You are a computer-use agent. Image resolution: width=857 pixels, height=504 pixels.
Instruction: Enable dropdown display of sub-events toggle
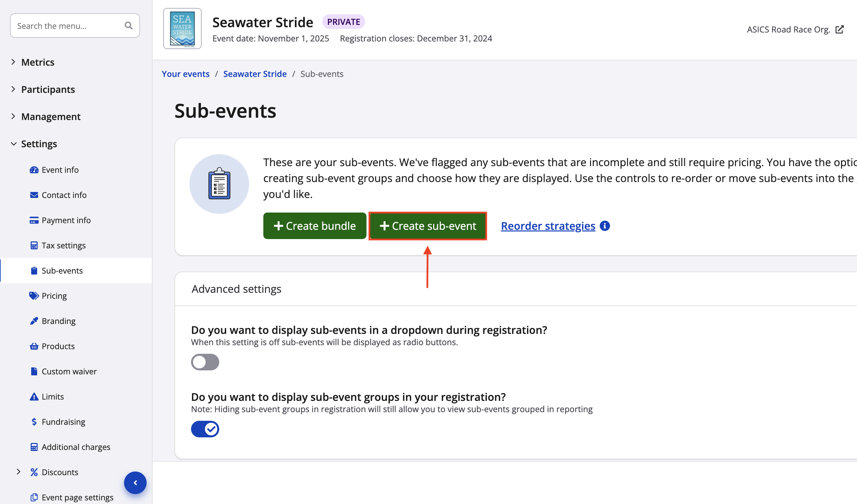(205, 362)
